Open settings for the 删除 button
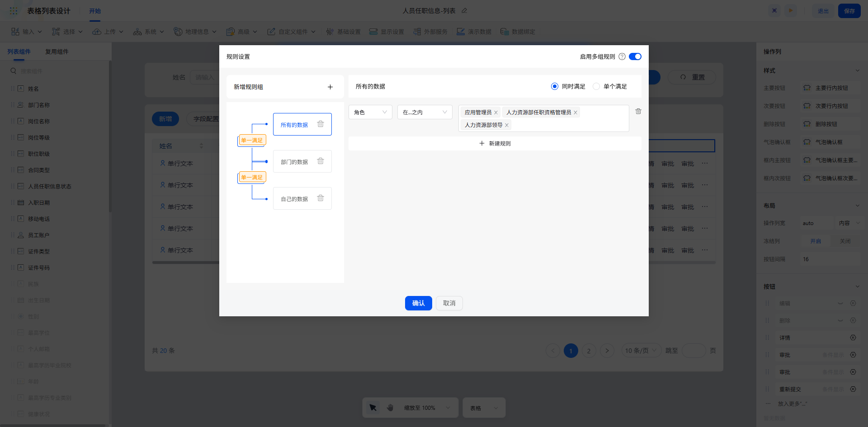868x427 pixels. [853, 320]
